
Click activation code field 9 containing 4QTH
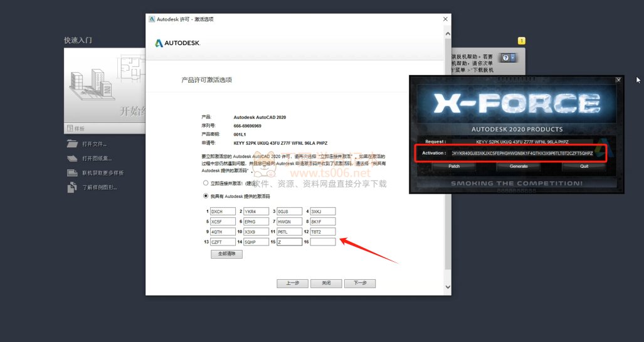click(x=223, y=232)
